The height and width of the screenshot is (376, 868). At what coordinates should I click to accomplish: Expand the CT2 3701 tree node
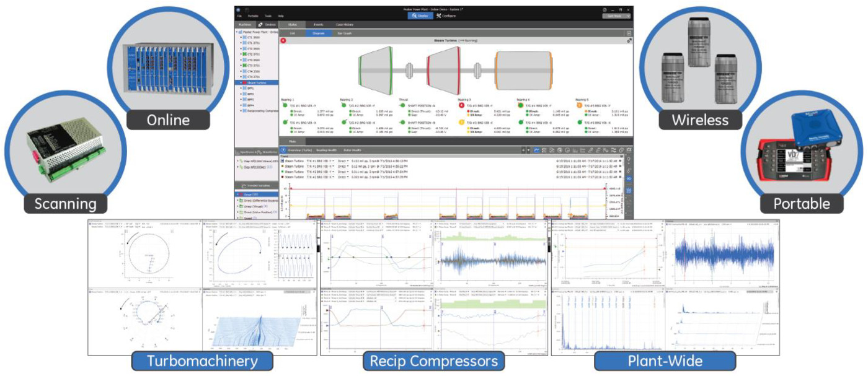coord(241,54)
